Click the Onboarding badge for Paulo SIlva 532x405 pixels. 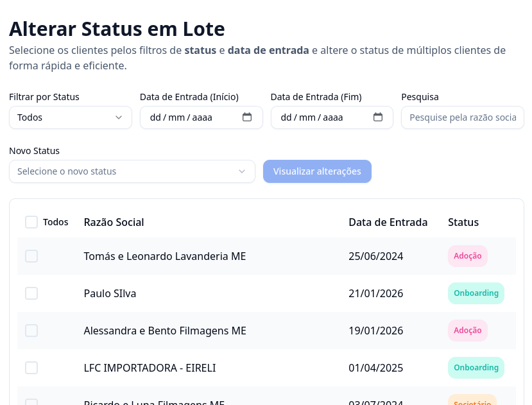click(476, 293)
